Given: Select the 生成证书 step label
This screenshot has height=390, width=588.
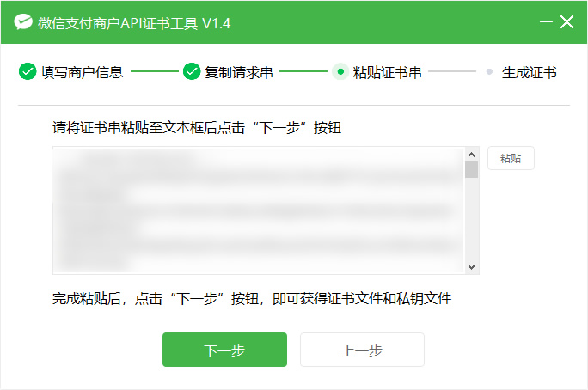Looking at the screenshot, I should [530, 72].
